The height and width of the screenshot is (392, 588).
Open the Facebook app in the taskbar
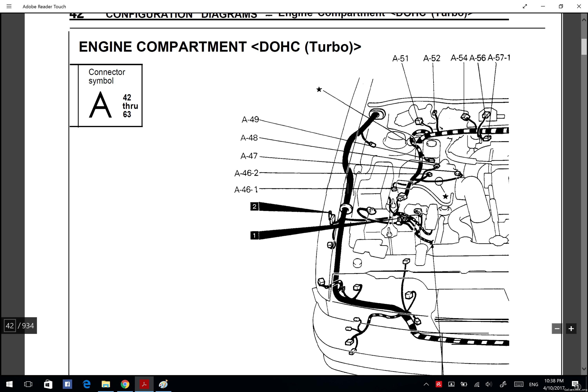(x=67, y=384)
